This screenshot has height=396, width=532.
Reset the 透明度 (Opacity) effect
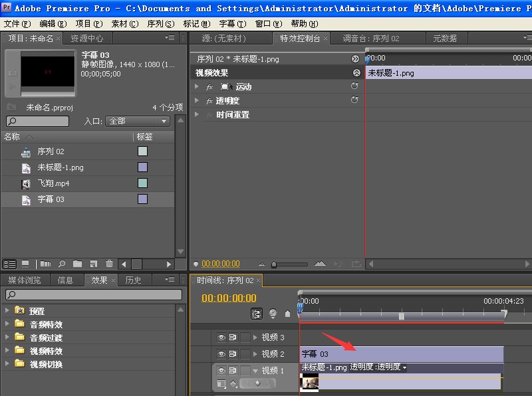pos(354,100)
